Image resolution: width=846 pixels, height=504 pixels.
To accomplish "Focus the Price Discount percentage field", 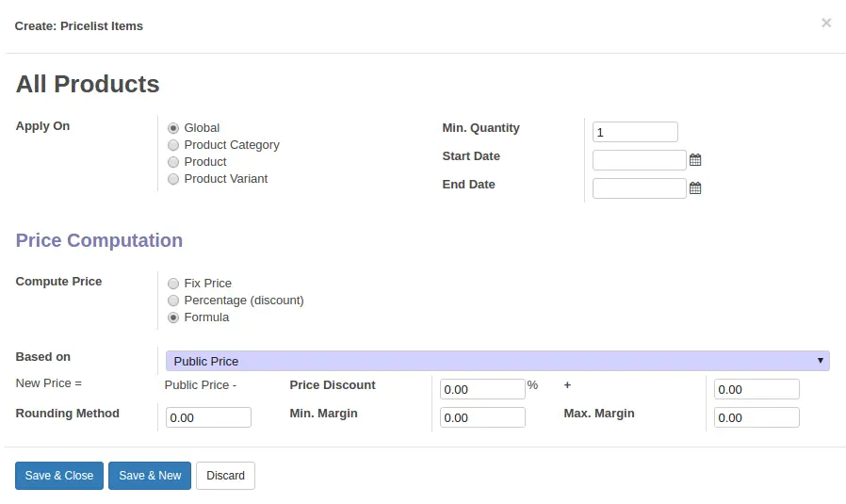I will pos(482,389).
